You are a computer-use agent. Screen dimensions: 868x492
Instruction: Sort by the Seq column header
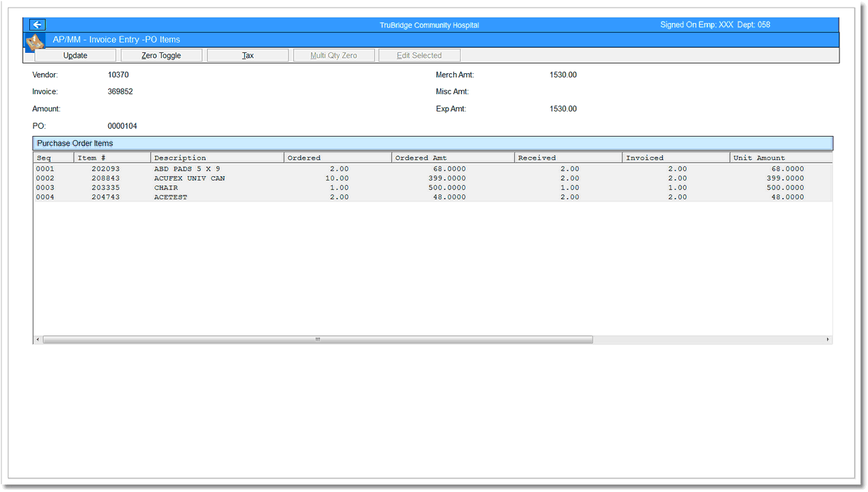pyautogui.click(x=54, y=157)
